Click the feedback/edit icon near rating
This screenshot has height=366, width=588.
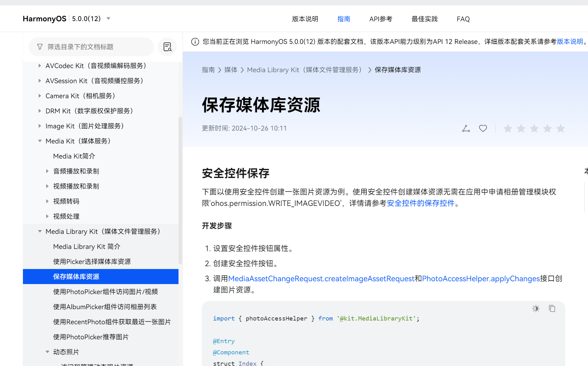(466, 128)
